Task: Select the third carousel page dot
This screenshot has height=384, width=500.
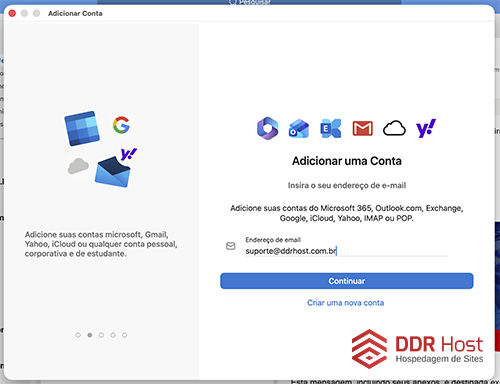Action: point(101,335)
